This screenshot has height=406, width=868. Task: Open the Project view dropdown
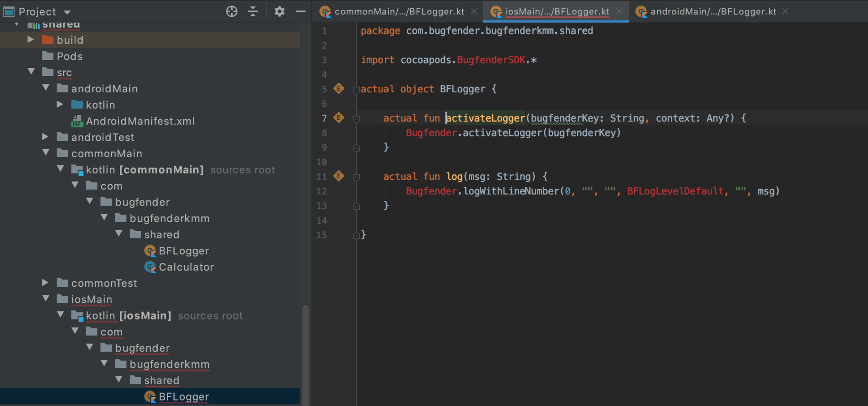pyautogui.click(x=67, y=11)
